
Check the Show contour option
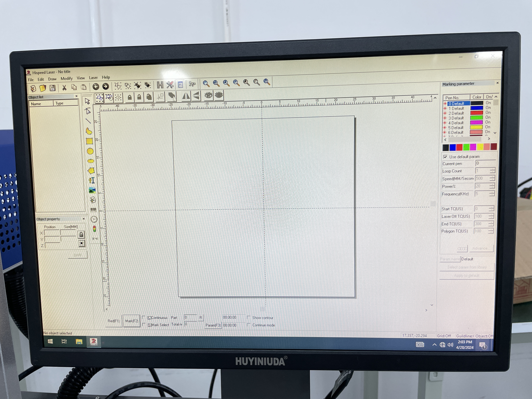(x=248, y=317)
